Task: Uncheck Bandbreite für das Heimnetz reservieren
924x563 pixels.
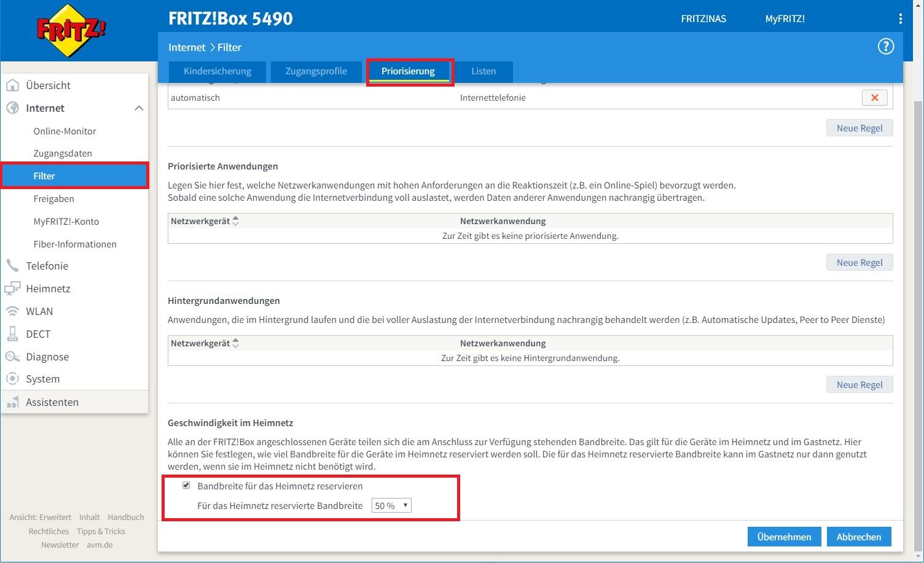Action: point(186,486)
